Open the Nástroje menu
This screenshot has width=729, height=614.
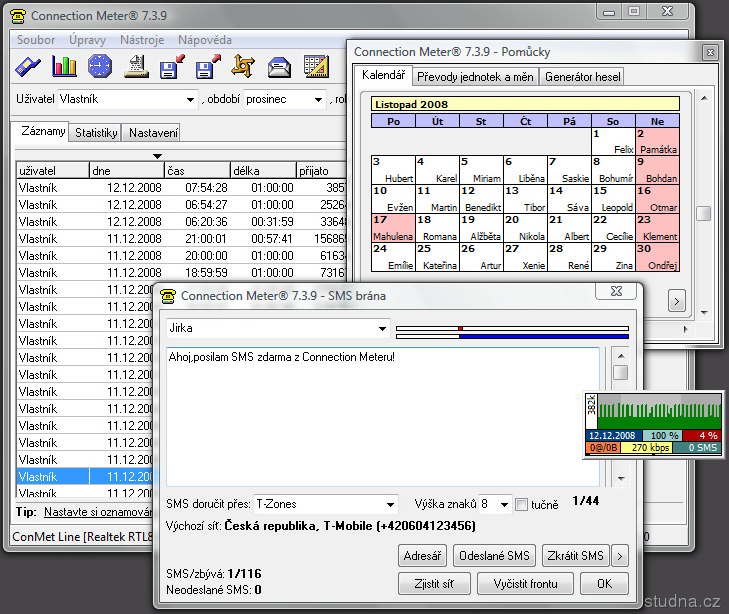[141, 40]
